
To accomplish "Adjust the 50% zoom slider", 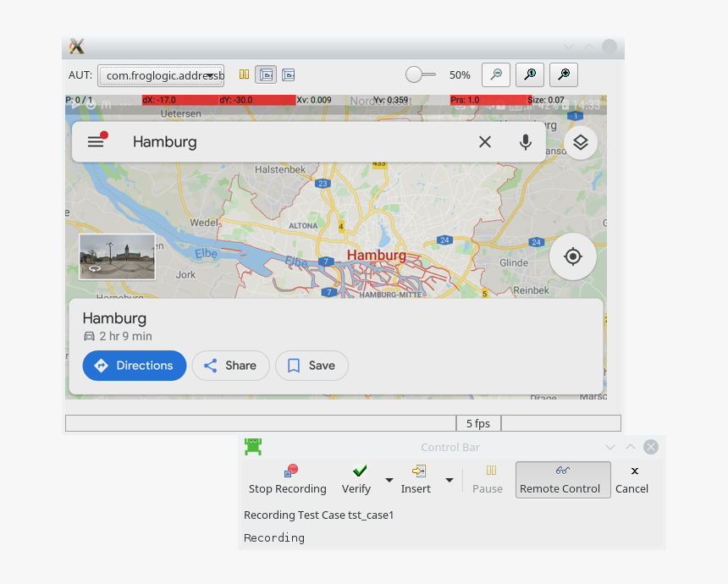I will pos(420,74).
